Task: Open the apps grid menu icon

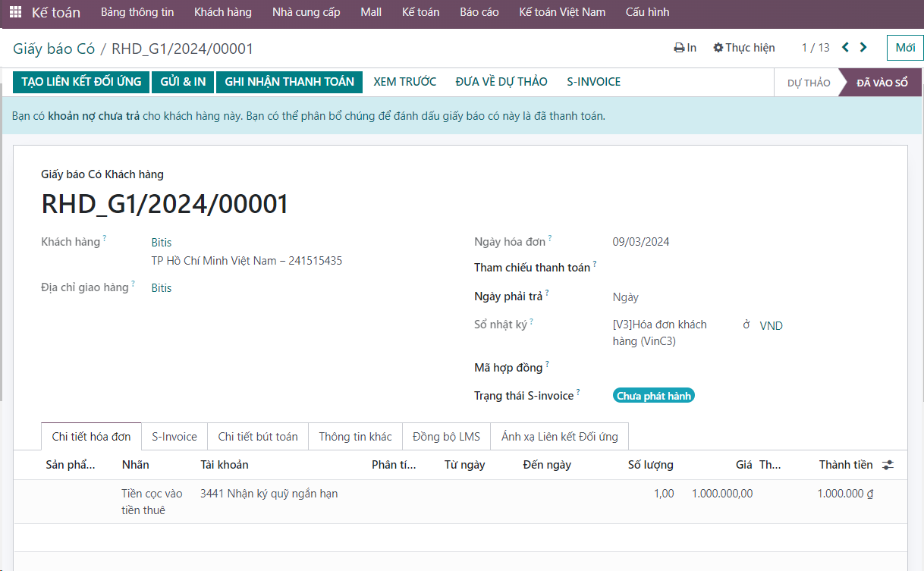Action: 15,12
